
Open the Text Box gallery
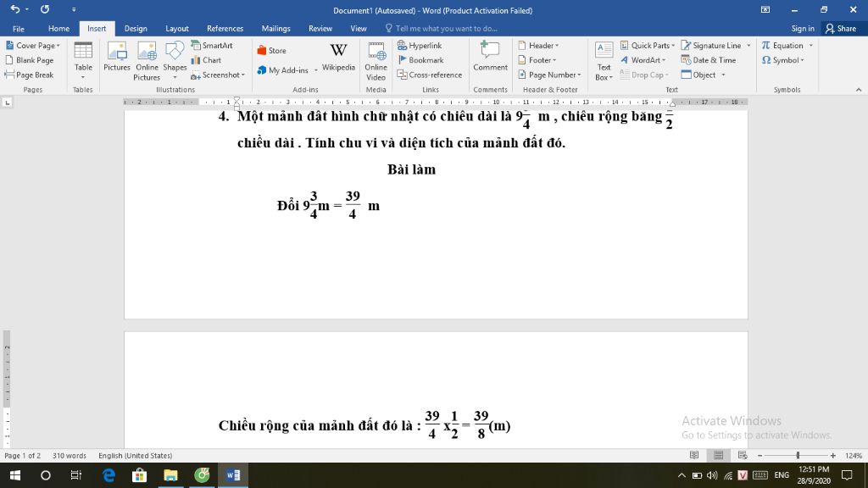point(604,61)
